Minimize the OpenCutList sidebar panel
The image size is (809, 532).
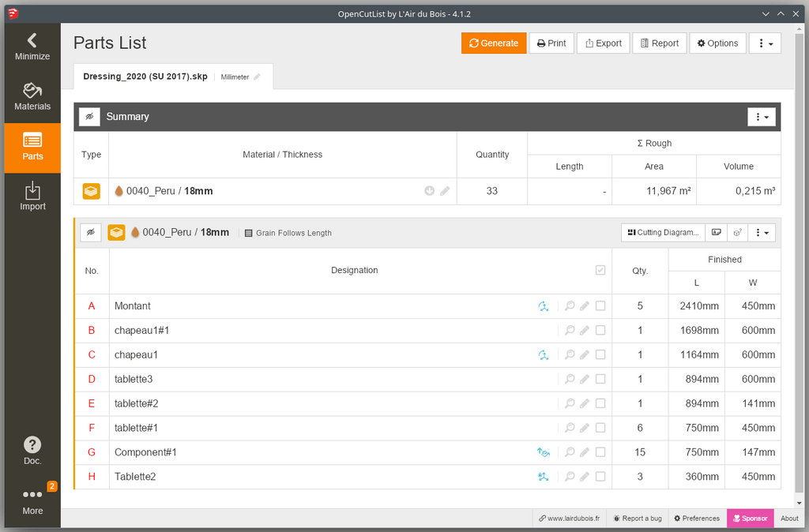[x=32, y=47]
